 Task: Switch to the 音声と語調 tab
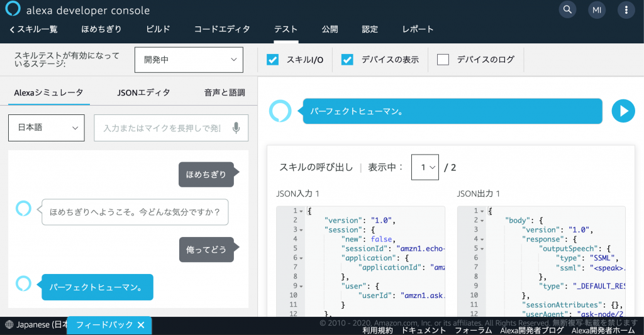[225, 93]
